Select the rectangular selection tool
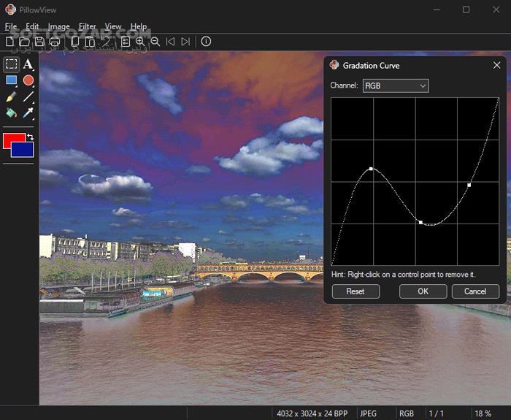The width and height of the screenshot is (511, 420). click(11, 64)
